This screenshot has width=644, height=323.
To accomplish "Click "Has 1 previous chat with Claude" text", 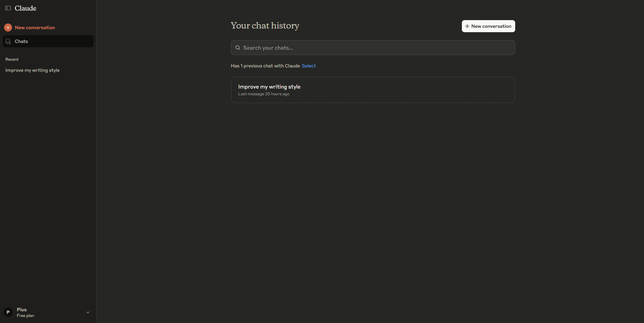I will point(265,66).
